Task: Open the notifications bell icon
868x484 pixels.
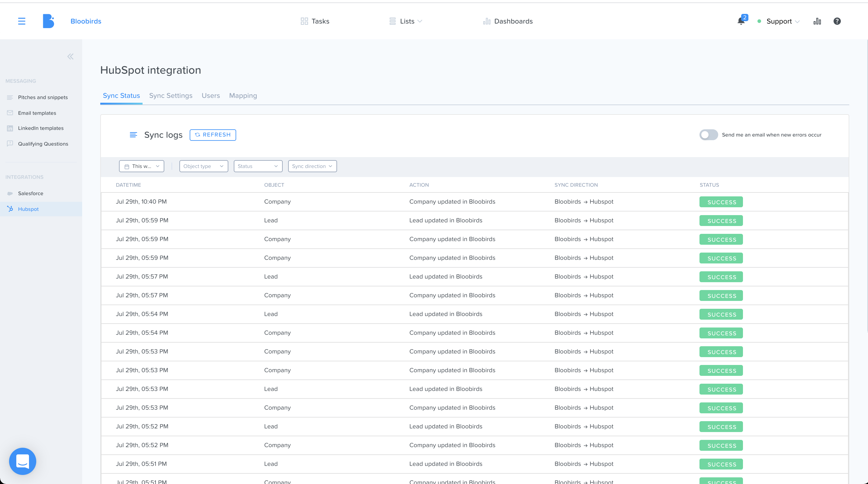Action: (741, 21)
